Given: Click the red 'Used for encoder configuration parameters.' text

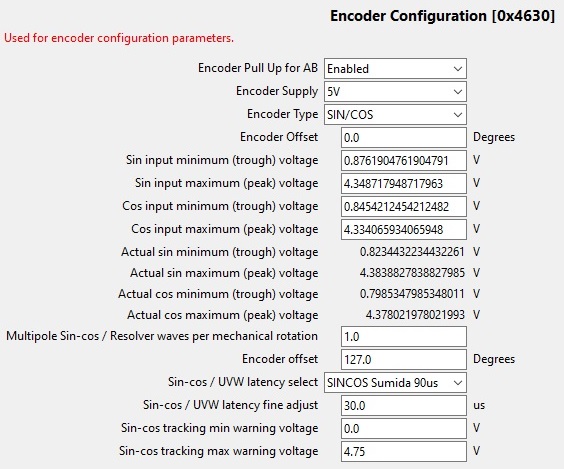Looking at the screenshot, I should [119, 38].
